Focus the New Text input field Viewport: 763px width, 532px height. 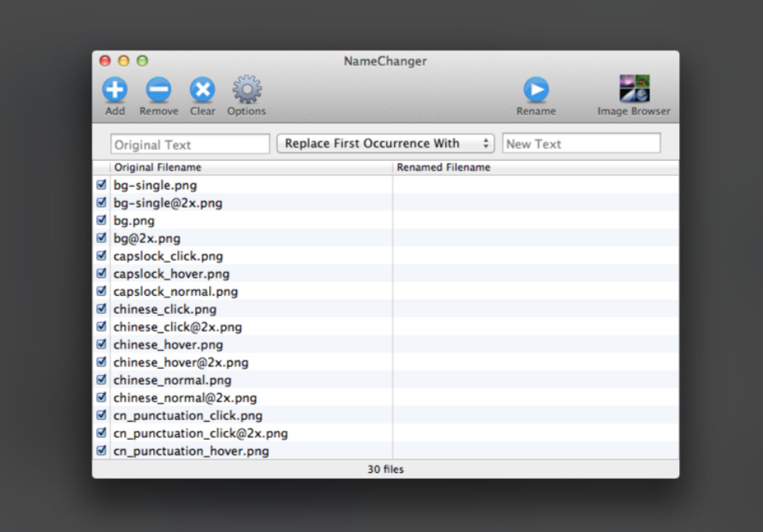click(x=581, y=144)
